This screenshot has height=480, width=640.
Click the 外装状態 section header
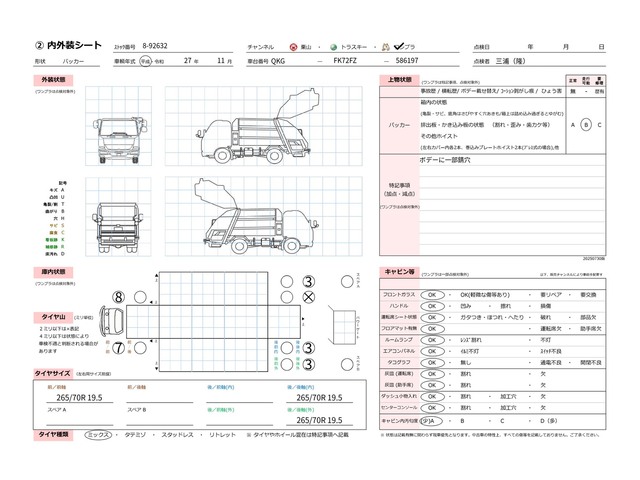(x=53, y=78)
